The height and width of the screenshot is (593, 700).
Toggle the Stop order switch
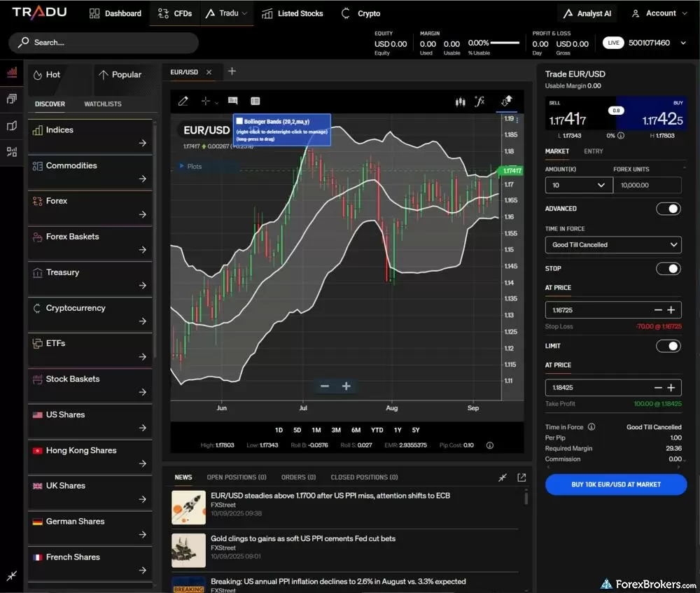pos(668,269)
